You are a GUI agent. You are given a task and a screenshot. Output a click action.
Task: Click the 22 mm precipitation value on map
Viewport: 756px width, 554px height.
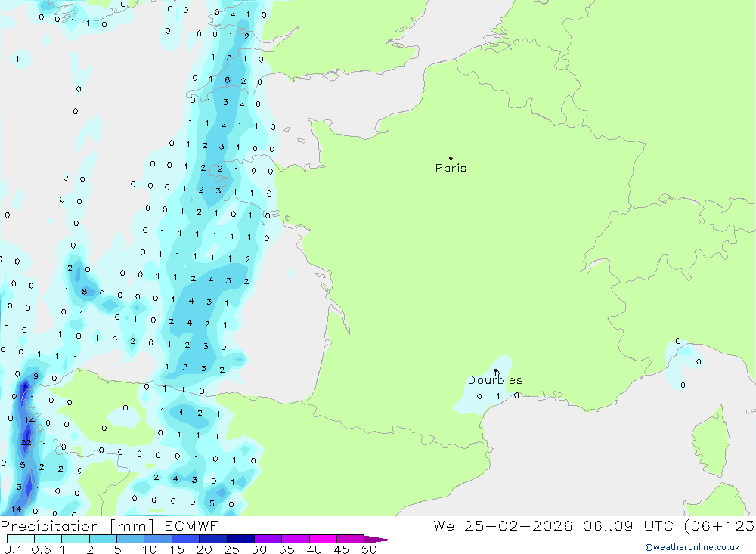[x=26, y=442]
